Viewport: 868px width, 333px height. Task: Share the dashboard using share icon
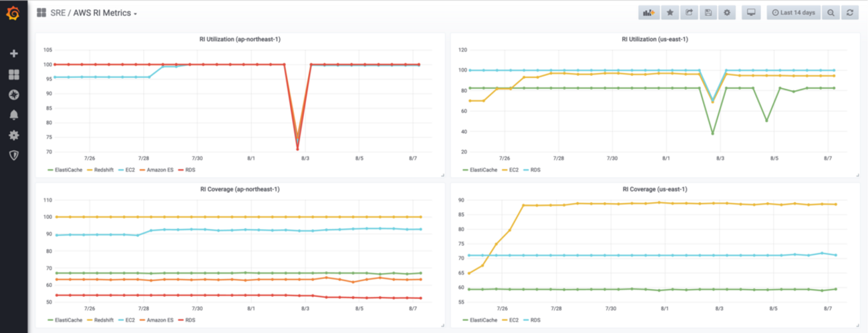point(689,13)
